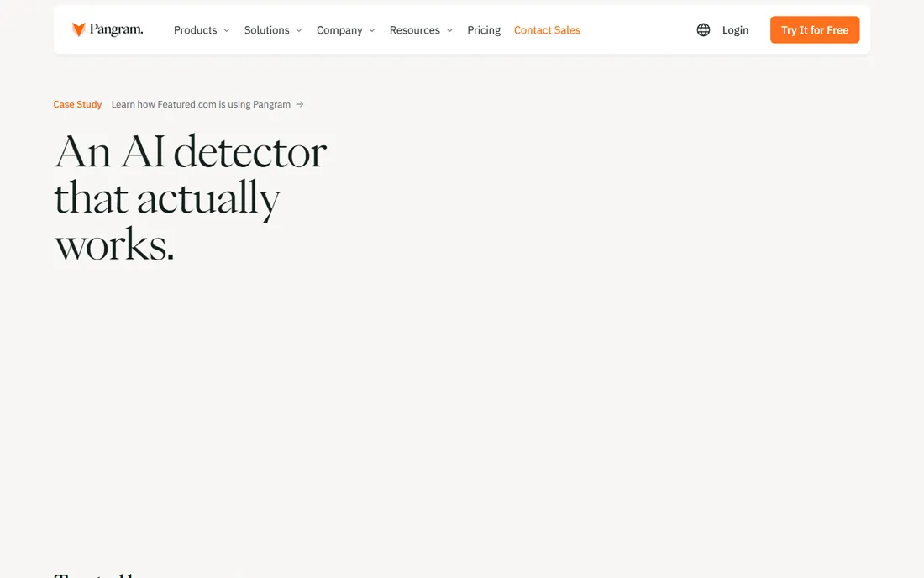Open the Resources navigation item

(414, 30)
